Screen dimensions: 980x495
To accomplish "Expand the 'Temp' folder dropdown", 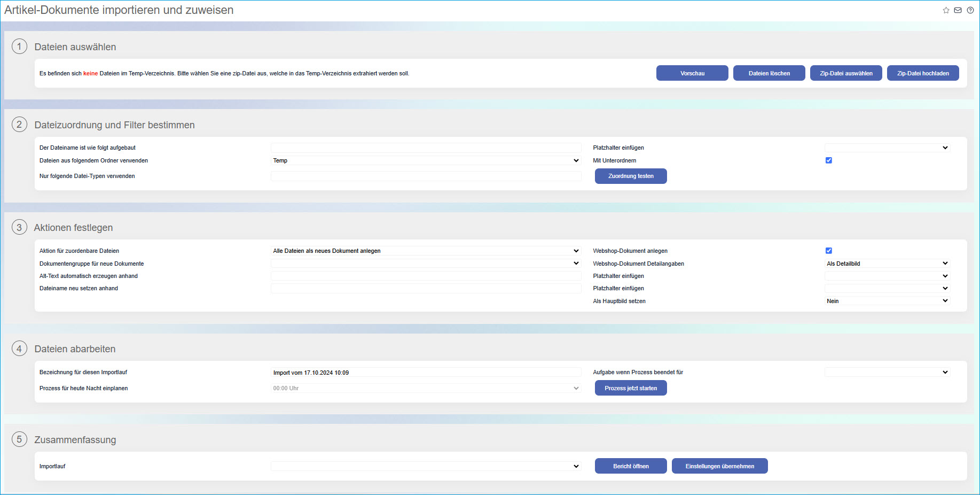I will 426,160.
